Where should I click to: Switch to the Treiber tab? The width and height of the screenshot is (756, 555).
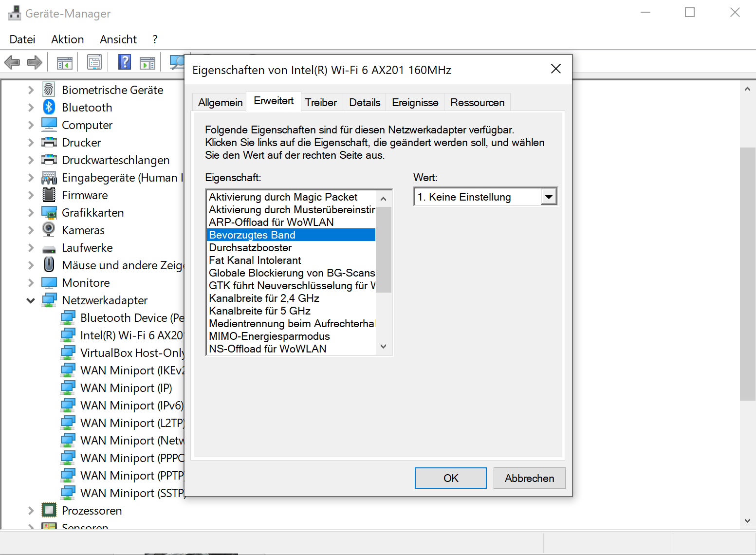click(321, 102)
